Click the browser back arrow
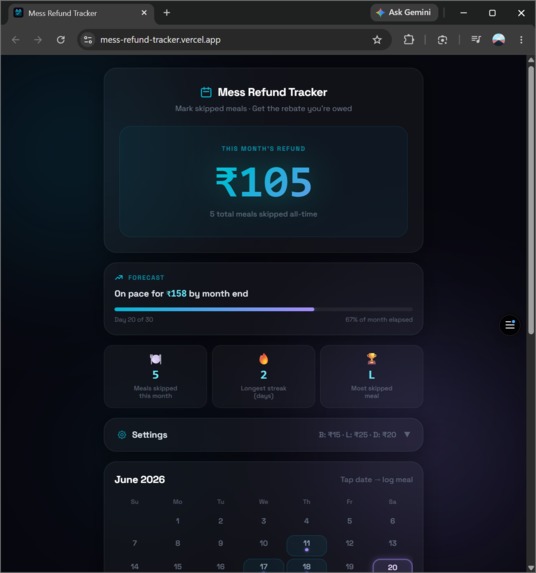This screenshot has height=573, width=536. (x=16, y=40)
